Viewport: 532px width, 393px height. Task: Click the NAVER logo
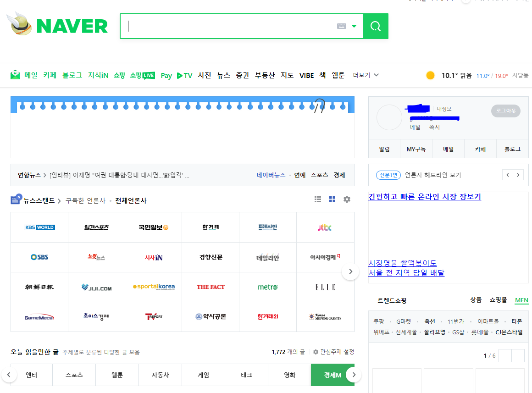tap(72, 26)
